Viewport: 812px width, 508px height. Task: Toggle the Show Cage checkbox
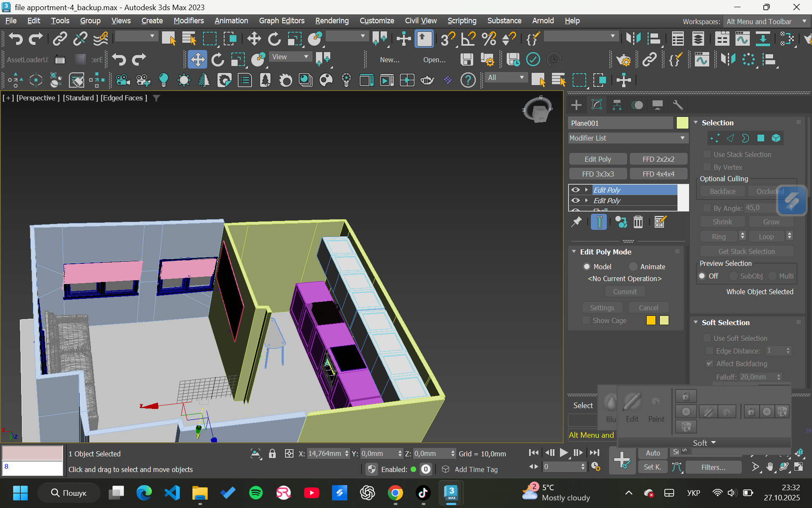coord(586,320)
